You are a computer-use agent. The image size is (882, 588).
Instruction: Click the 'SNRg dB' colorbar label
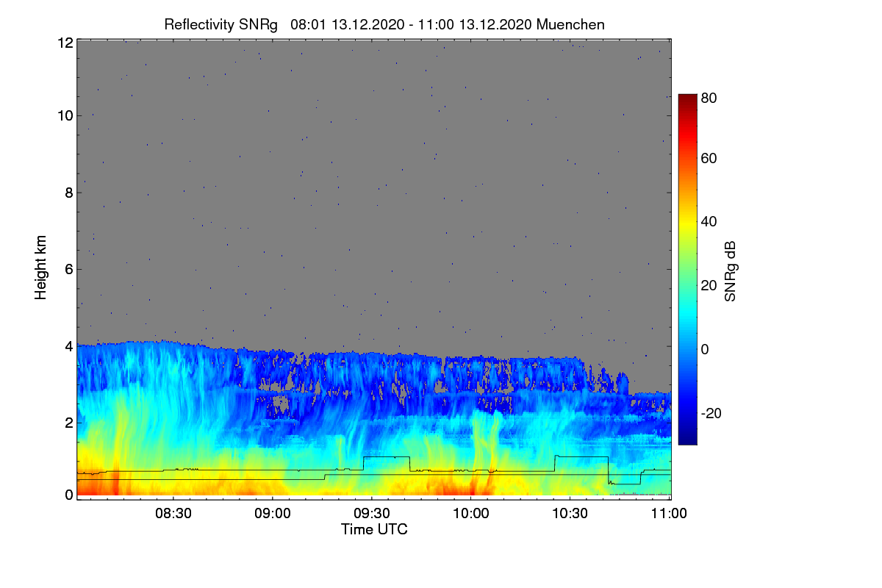729,271
